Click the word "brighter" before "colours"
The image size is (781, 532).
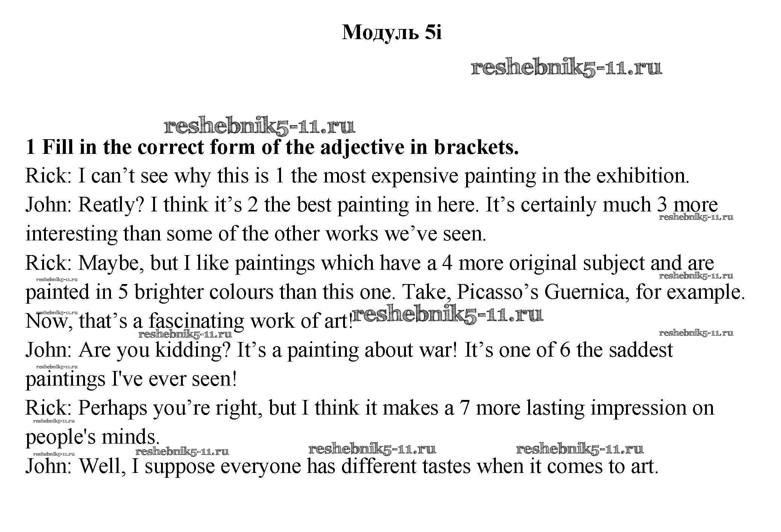[x=169, y=292]
